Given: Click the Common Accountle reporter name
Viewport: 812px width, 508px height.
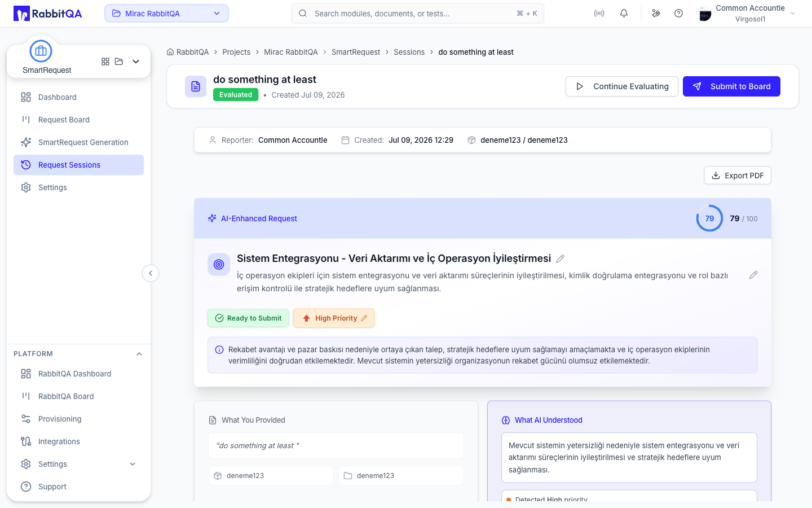Looking at the screenshot, I should click(x=293, y=140).
